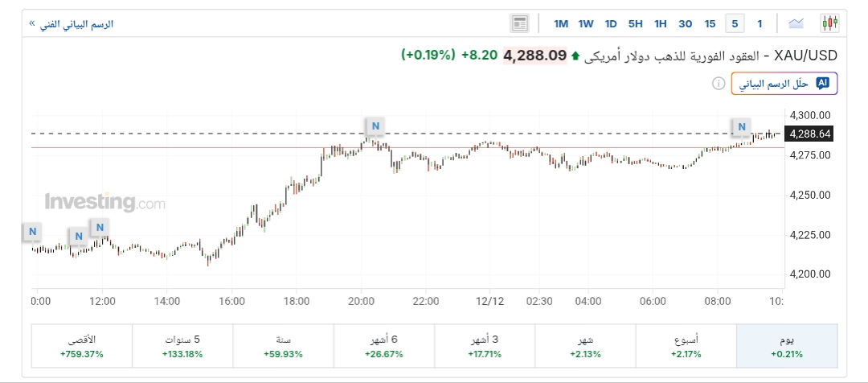Click the 4,288.64 current price label
The width and height of the screenshot is (868, 383).
point(810,134)
